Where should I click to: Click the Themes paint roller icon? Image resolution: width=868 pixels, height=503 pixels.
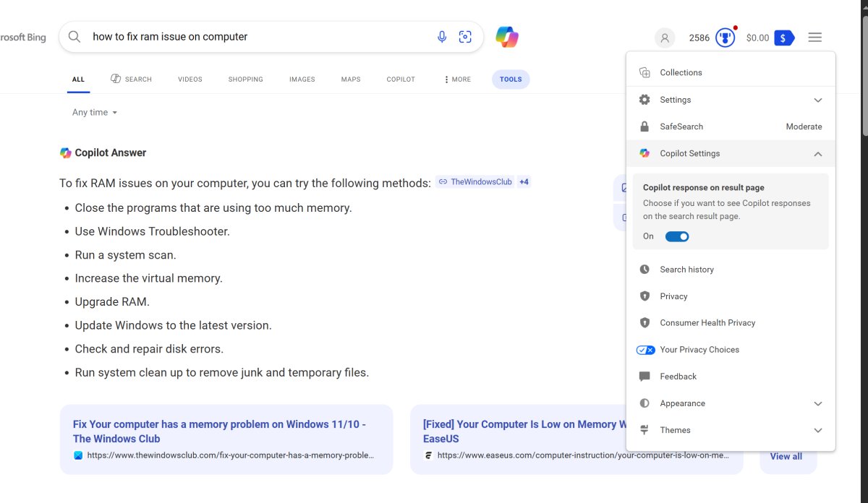coord(644,430)
